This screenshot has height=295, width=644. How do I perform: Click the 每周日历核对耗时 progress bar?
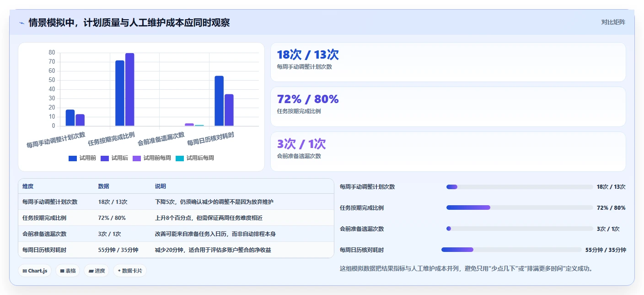point(511,250)
